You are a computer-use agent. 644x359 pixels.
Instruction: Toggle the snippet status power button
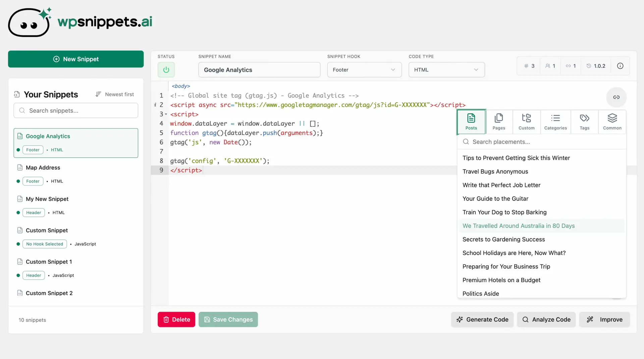pos(166,70)
